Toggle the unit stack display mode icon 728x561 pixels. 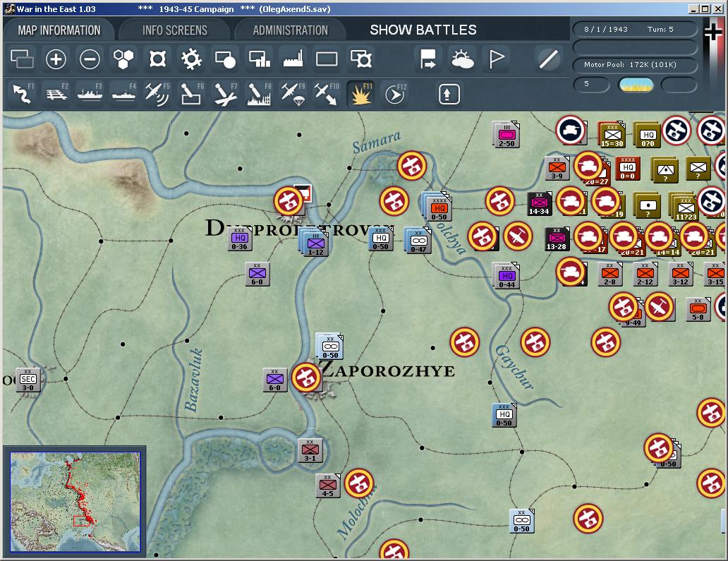pos(22,59)
